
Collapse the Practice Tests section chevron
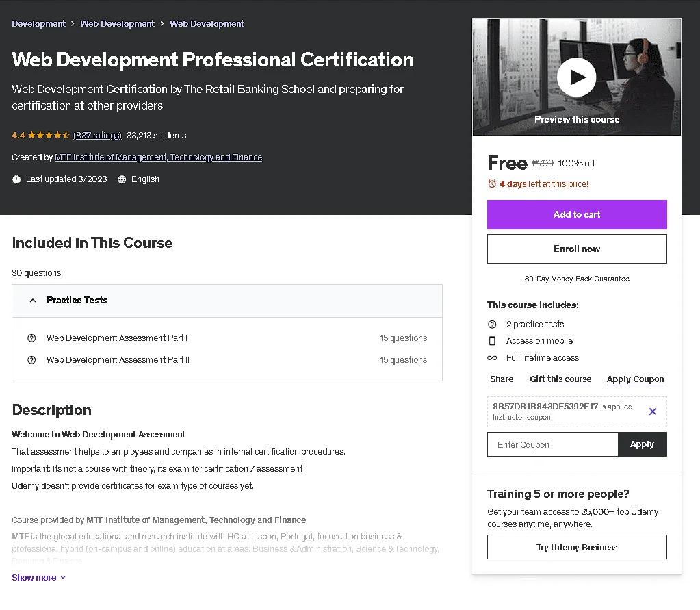click(x=33, y=301)
